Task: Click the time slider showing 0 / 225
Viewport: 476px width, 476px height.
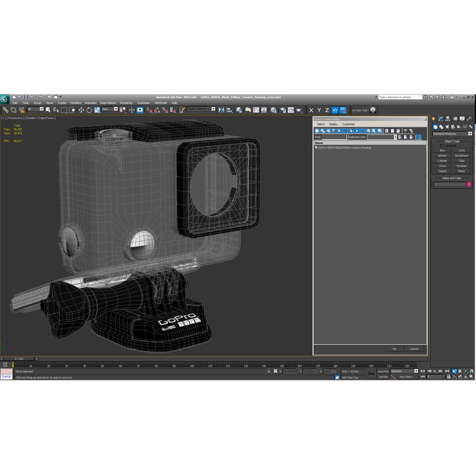Action: [x=19, y=359]
